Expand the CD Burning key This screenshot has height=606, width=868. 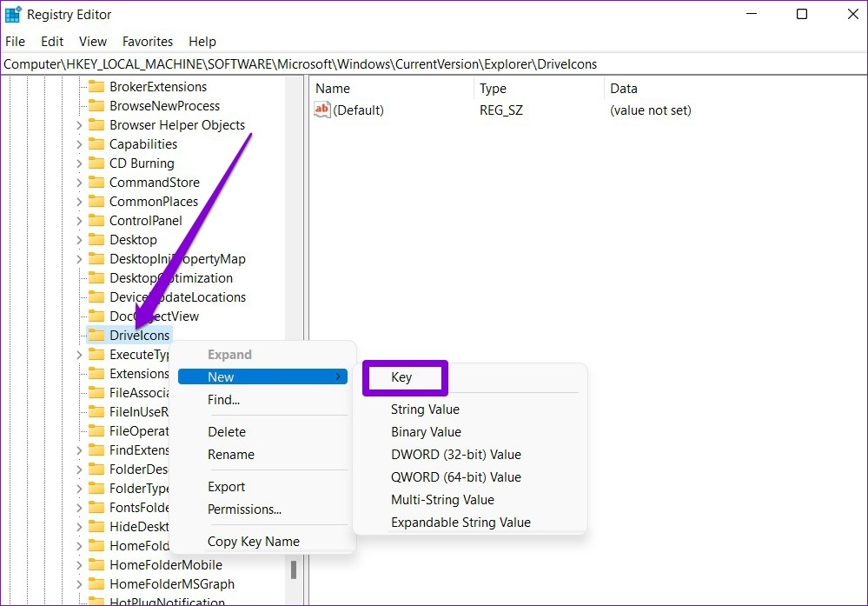[x=78, y=164]
